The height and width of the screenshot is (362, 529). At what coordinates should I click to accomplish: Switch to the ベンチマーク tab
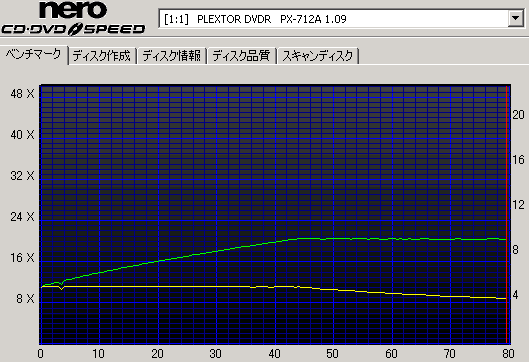34,54
